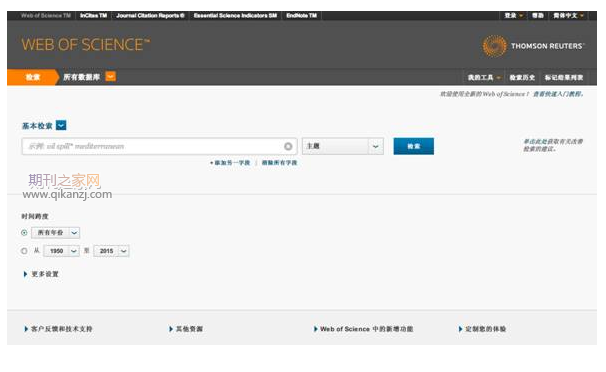
Task: Expand the 更多设置 triangle
Action: tap(25, 274)
